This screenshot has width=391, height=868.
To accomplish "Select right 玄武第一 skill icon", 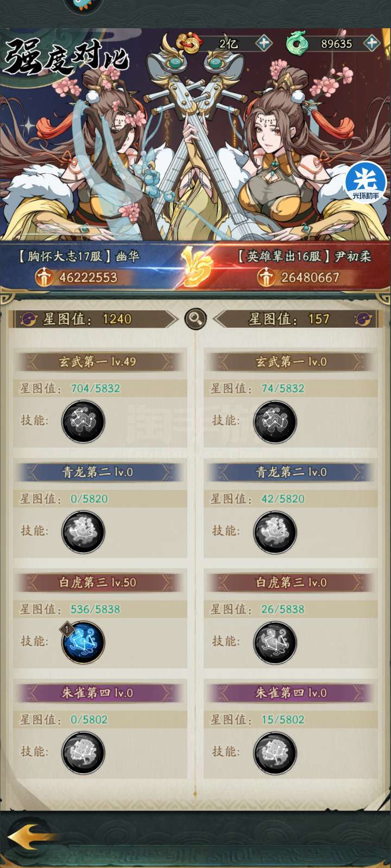I will 275,422.
